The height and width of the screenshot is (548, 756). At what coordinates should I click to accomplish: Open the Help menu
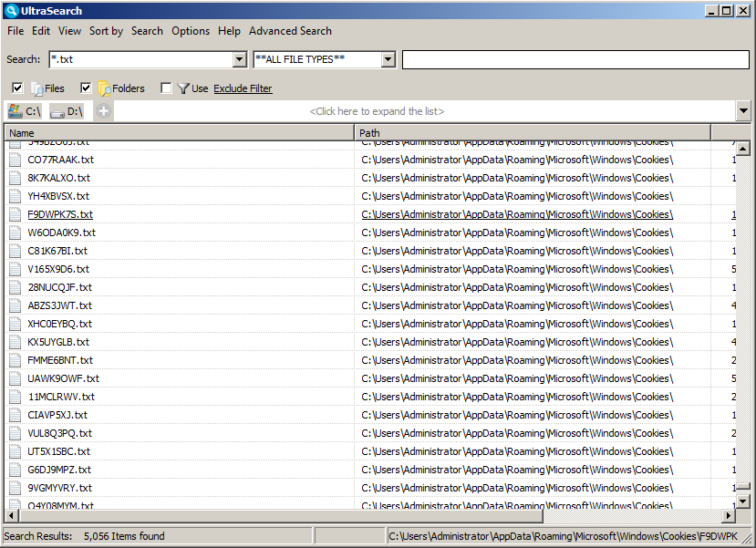pyautogui.click(x=229, y=31)
